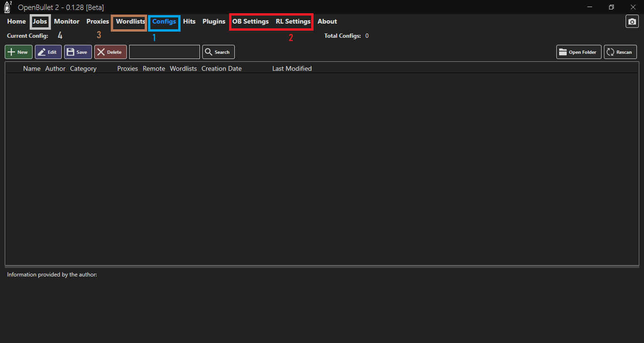Open the Home tab
Screen dimensions: 644x343
[17, 21]
